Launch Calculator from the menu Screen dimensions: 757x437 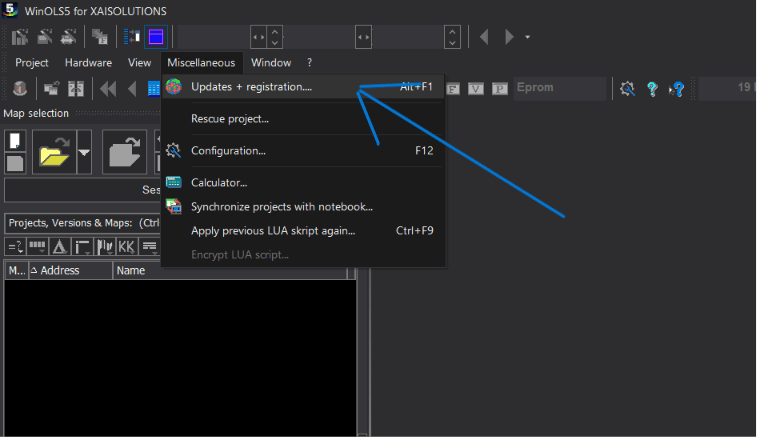303,183
